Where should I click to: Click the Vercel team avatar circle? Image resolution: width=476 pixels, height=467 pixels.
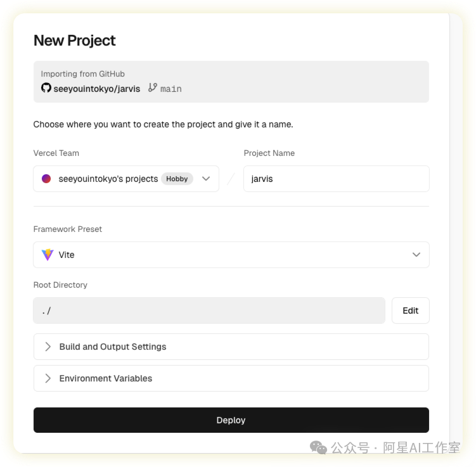point(46,179)
